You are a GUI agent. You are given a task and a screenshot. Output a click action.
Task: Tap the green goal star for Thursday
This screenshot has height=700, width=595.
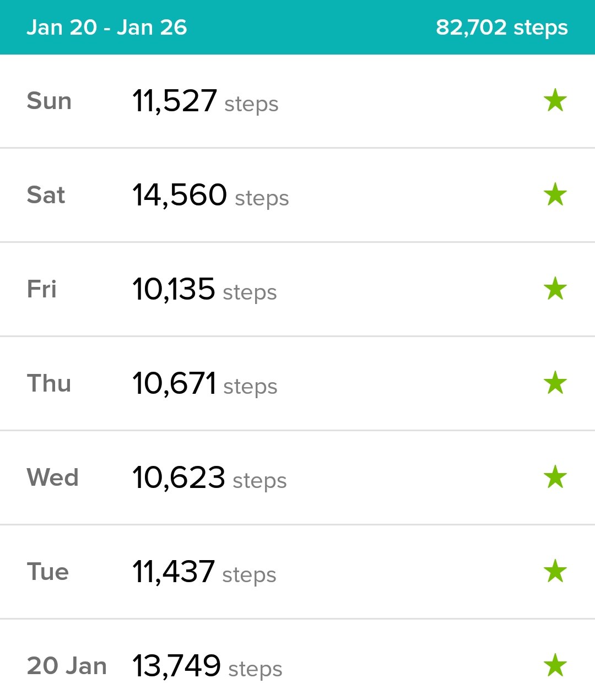pos(555,383)
